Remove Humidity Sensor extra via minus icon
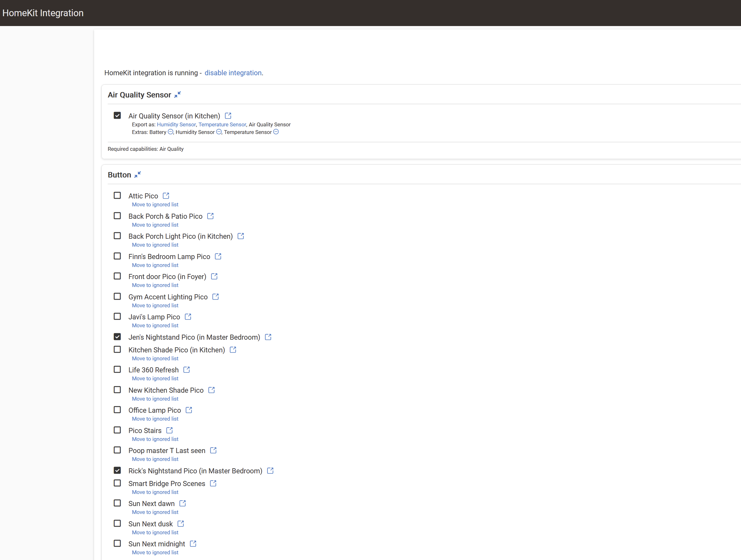Viewport: 741px width, 560px height. click(x=219, y=132)
